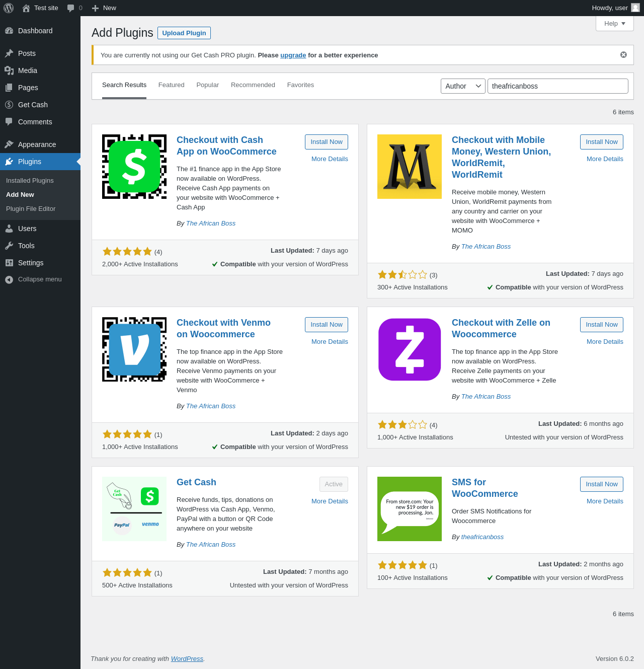Open Plugins menu in sidebar
The width and height of the screenshot is (644, 669).
[x=40, y=162]
